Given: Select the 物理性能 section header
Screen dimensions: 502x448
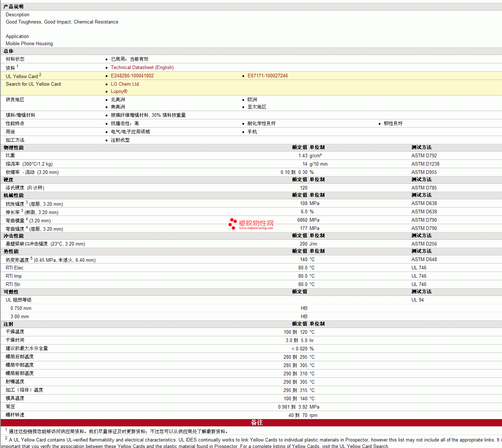Looking at the screenshot, I should (13, 148).
